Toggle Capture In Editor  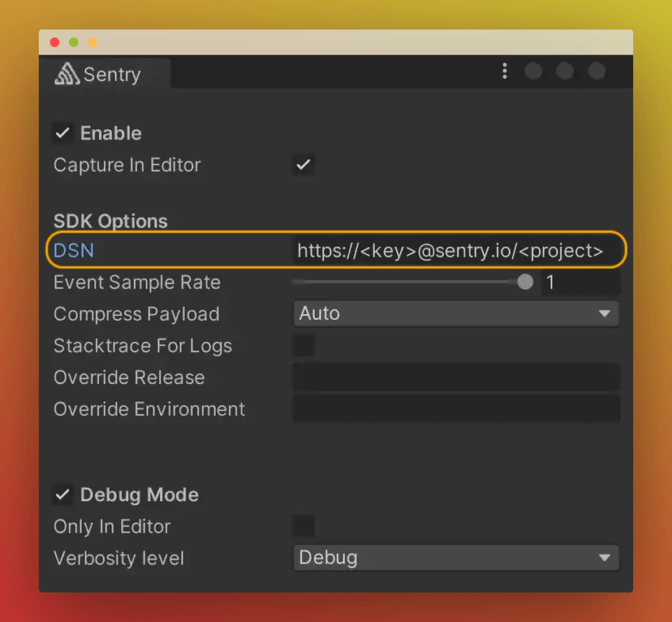point(303,165)
